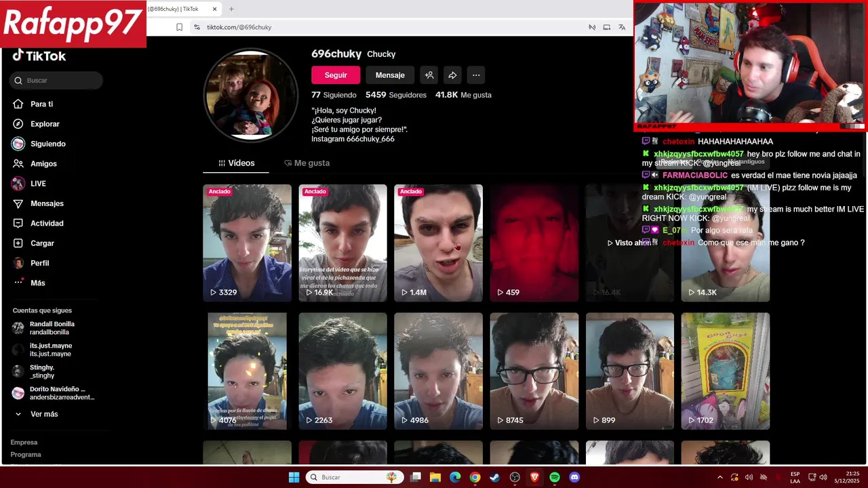Click the suggested accounts icon beside Mensaje

[429, 75]
